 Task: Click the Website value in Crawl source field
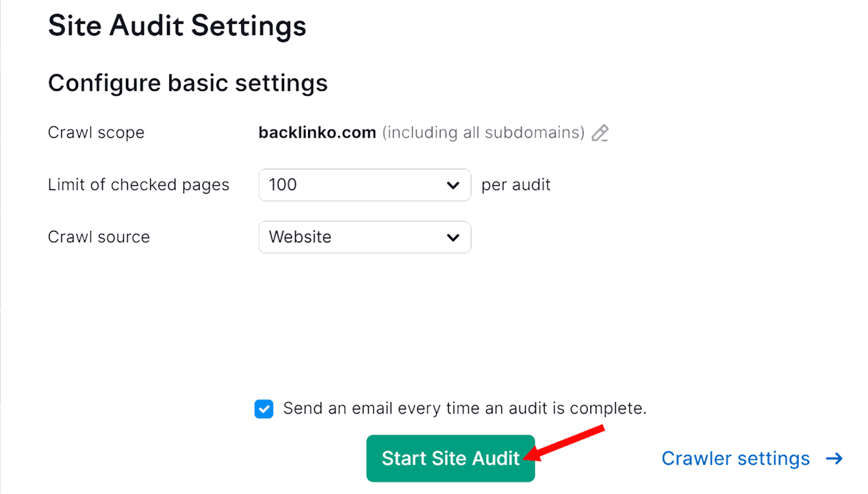pyautogui.click(x=300, y=237)
